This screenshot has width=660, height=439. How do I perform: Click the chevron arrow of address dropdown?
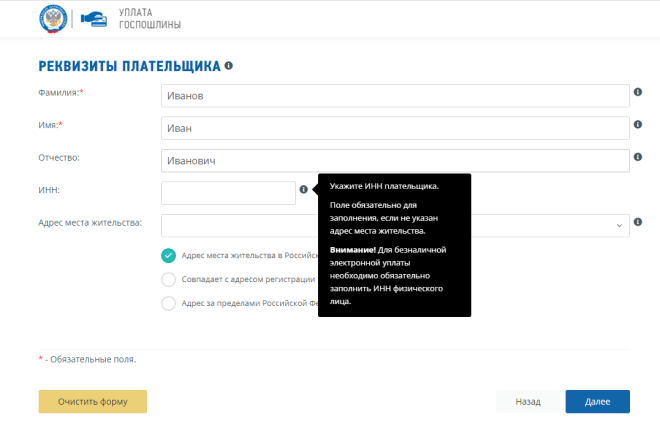coord(619,226)
